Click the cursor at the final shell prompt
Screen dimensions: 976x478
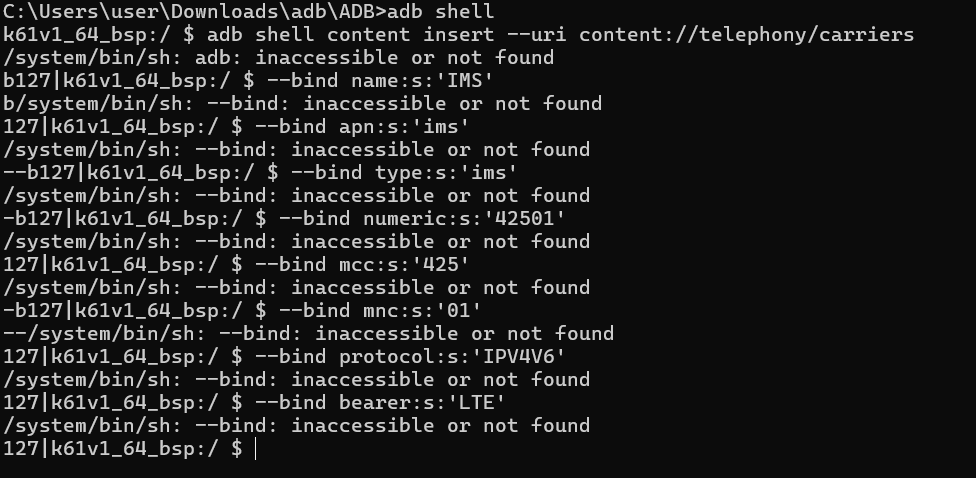click(x=255, y=449)
